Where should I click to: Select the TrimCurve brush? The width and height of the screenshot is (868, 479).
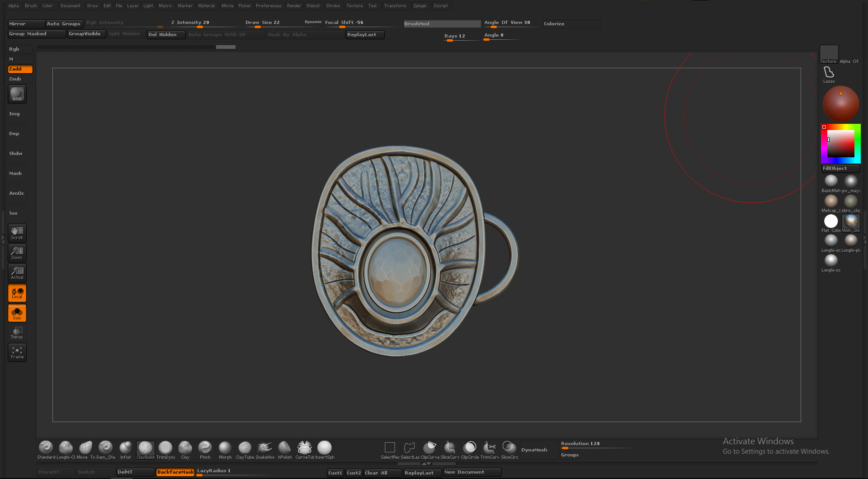[489, 450]
